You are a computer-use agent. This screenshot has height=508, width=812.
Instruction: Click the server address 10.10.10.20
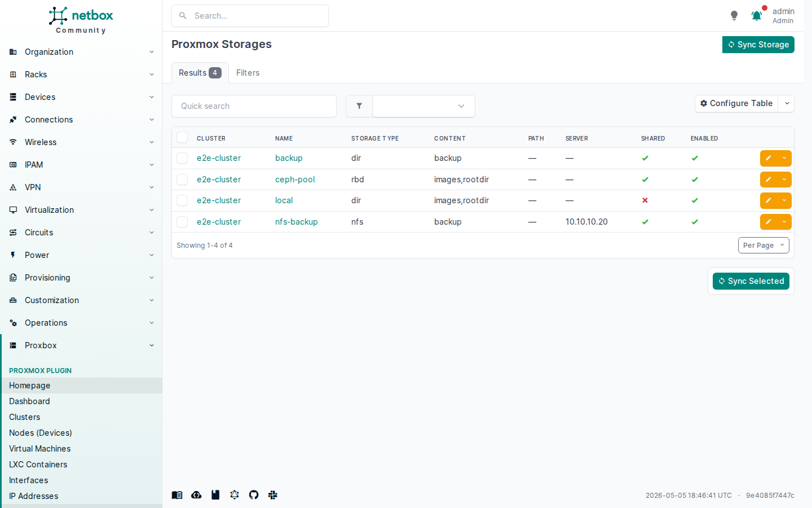tap(586, 222)
